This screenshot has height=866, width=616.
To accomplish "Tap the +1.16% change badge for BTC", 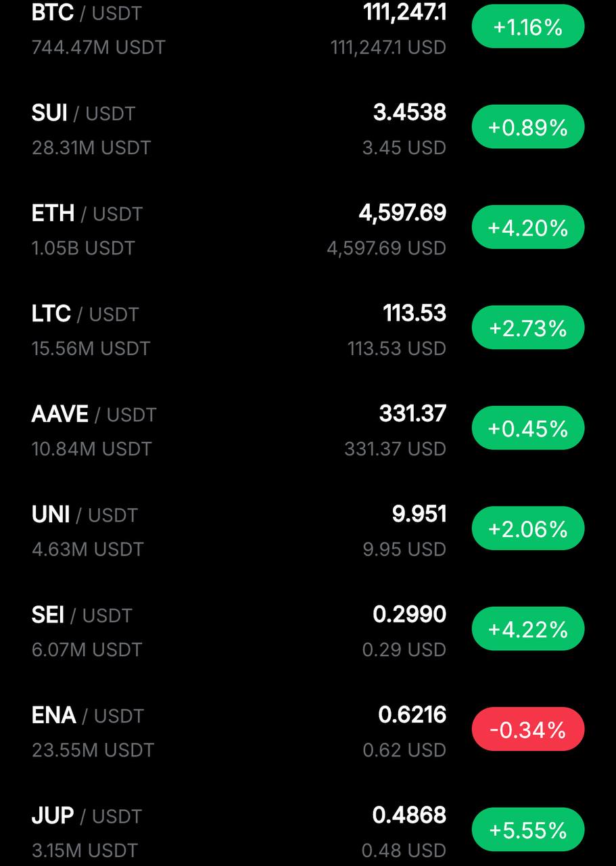I will coord(527,26).
